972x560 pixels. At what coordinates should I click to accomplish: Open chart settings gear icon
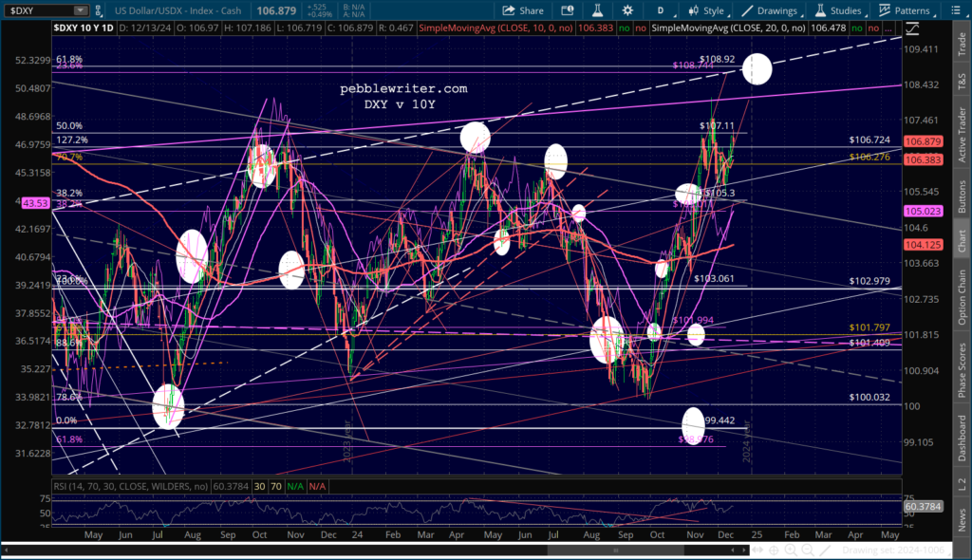pos(627,10)
